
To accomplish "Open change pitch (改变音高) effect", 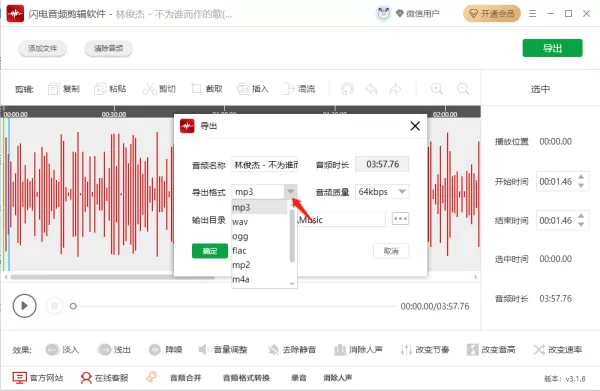I will pos(491,350).
